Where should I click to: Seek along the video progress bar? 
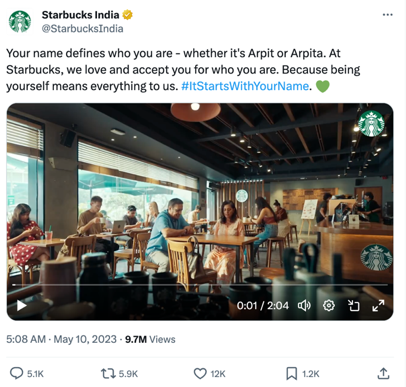(200, 285)
